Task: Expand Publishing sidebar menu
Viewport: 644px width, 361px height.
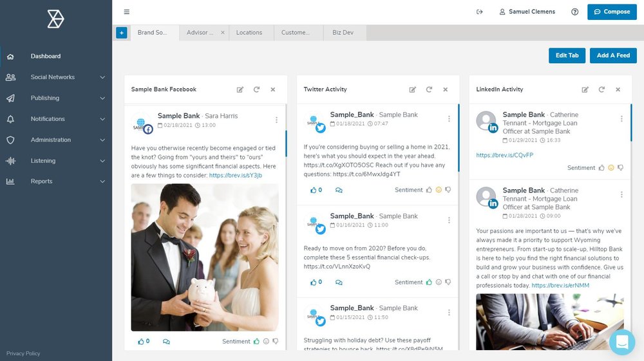Action: click(56, 98)
